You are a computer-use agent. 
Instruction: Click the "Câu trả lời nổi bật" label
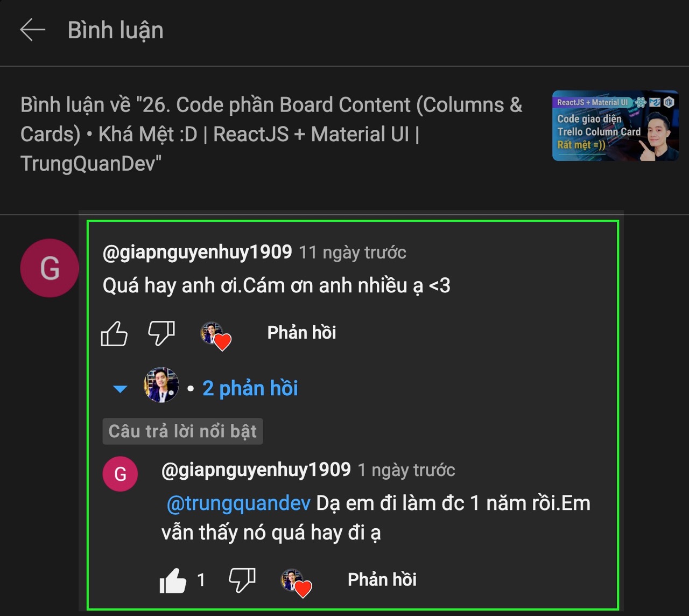tap(183, 431)
